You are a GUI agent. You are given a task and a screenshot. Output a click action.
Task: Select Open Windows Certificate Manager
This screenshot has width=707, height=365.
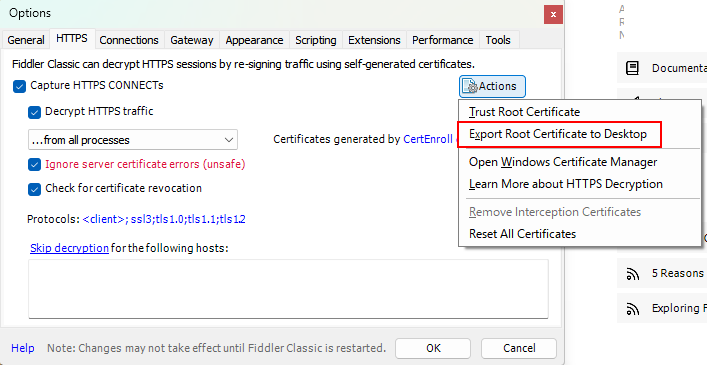pos(563,162)
